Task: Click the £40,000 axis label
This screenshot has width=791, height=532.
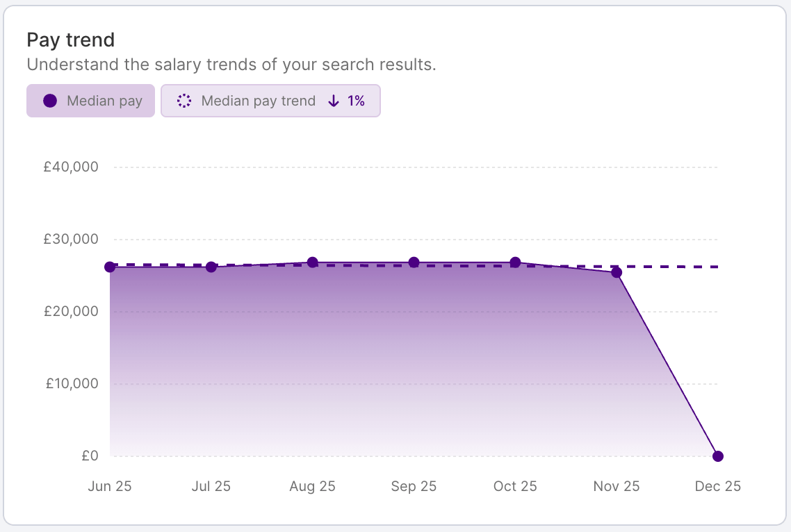Action: tap(70, 167)
